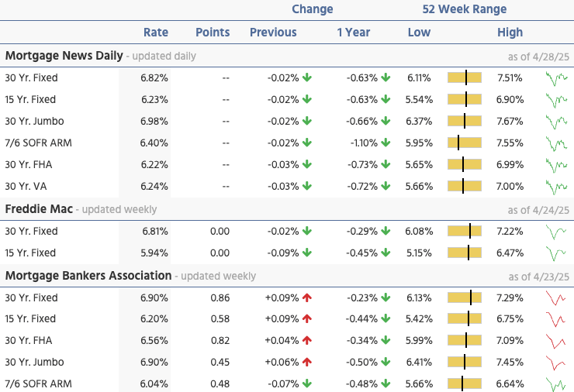Click the 52 Week Range heading
The height and width of the screenshot is (392, 574).
pos(464,9)
